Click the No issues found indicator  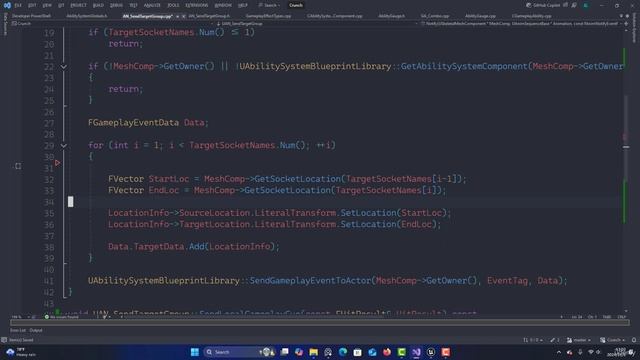pyautogui.click(x=61, y=317)
